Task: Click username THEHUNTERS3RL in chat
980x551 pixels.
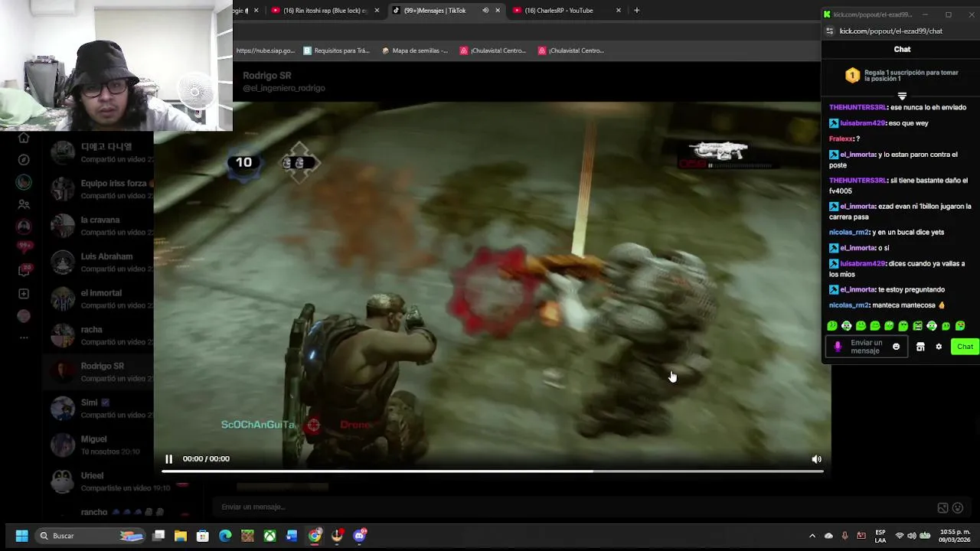Action: tap(857, 107)
